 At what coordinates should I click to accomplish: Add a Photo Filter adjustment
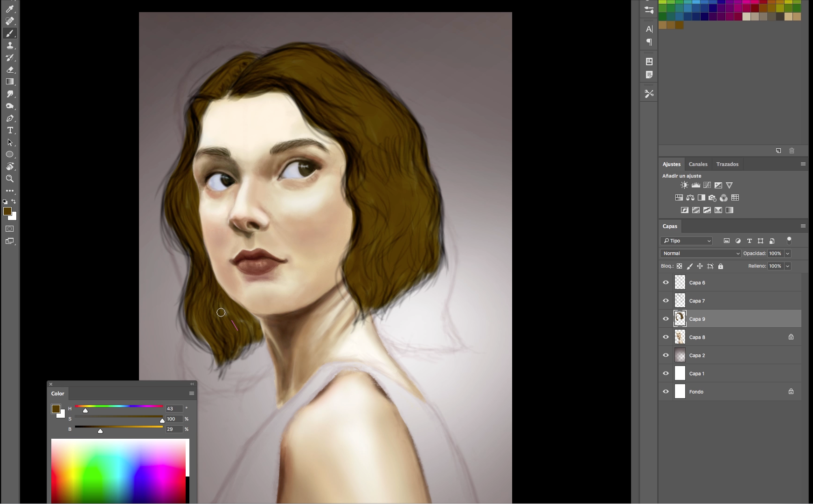click(712, 198)
